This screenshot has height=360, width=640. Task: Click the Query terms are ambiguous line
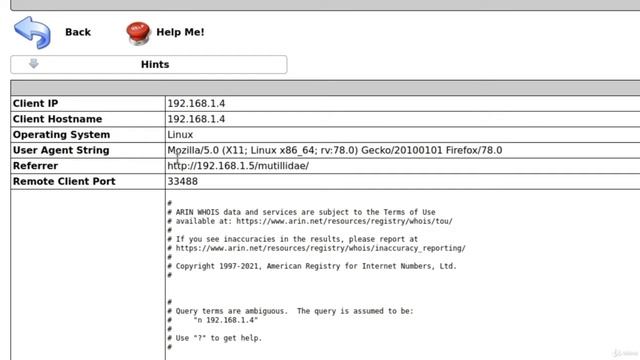point(290,311)
